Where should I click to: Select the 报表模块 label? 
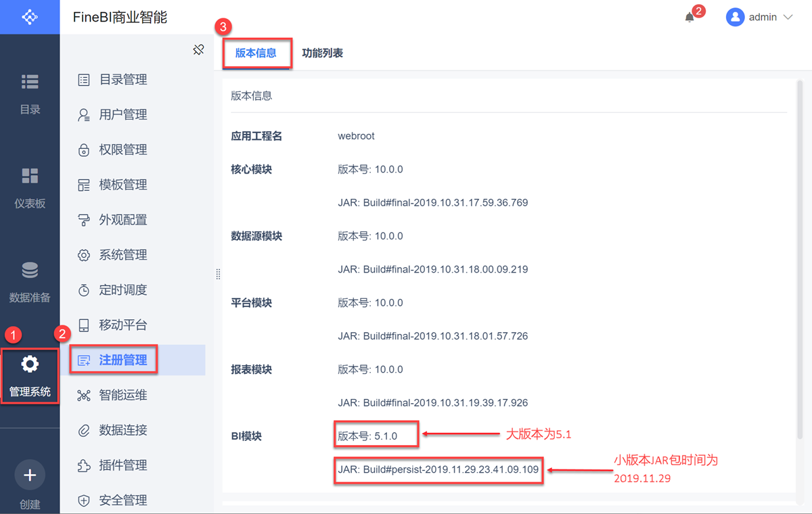click(x=252, y=370)
